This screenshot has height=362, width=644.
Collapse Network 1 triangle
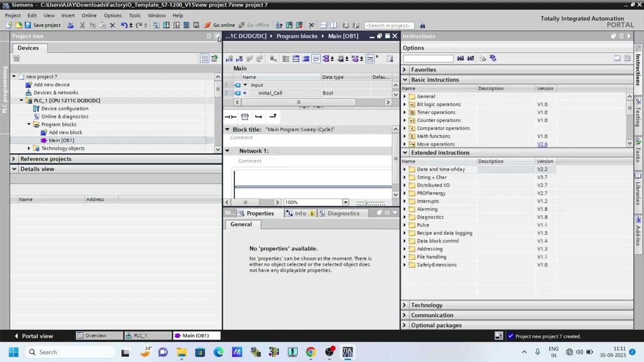227,151
